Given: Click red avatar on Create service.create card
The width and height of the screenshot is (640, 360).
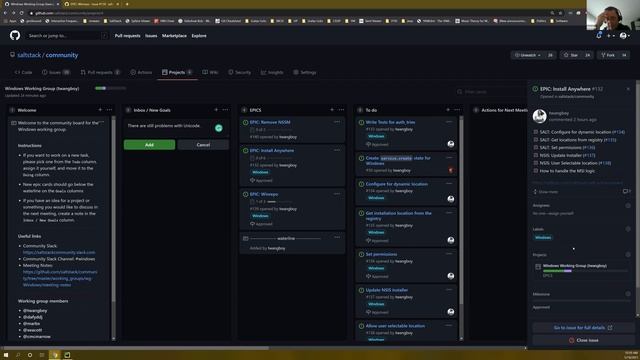Looking at the screenshot, I should (x=451, y=170).
